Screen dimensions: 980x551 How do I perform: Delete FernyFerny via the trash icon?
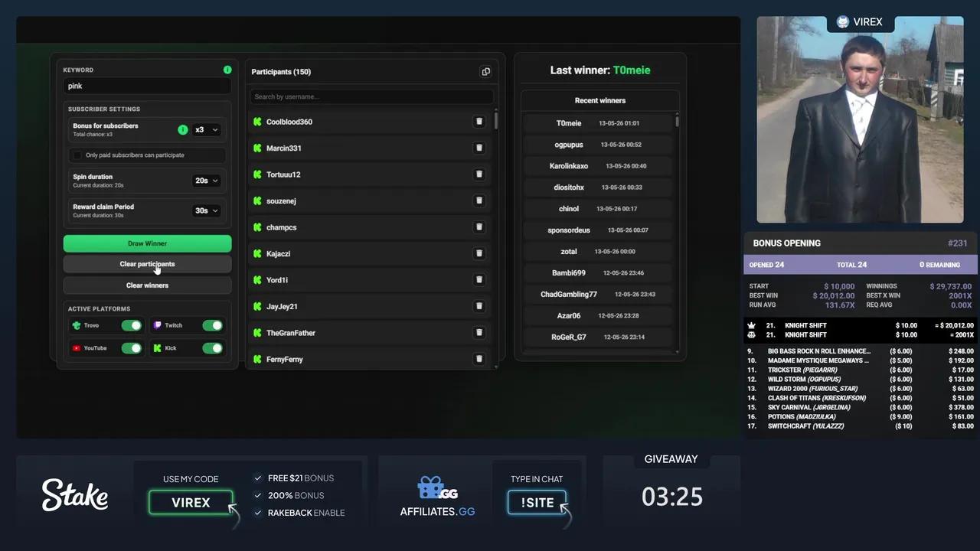pyautogui.click(x=479, y=359)
